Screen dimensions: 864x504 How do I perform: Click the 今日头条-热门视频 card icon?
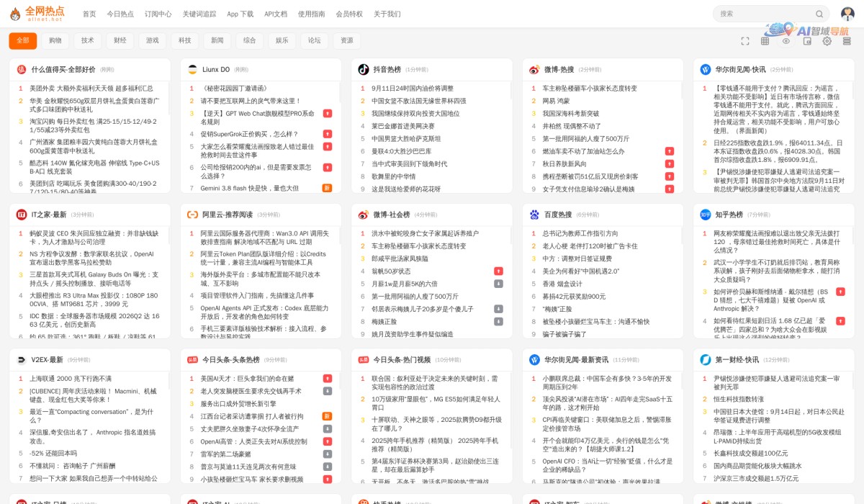(x=364, y=359)
